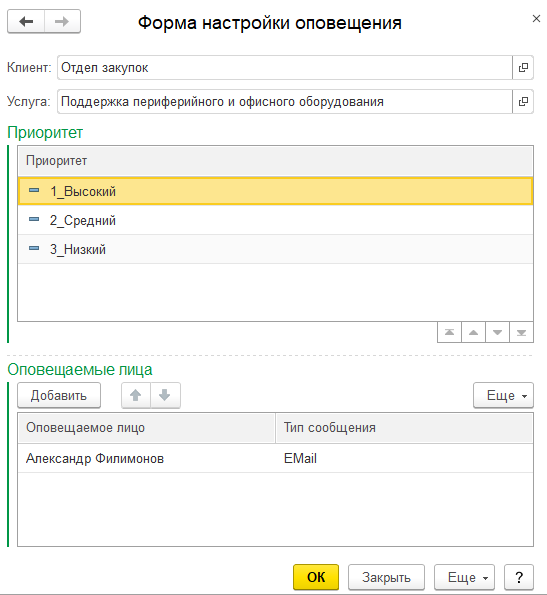This screenshot has width=547, height=595.
Task: Open the Клиент record via its open icon
Action: pyautogui.click(x=523, y=68)
